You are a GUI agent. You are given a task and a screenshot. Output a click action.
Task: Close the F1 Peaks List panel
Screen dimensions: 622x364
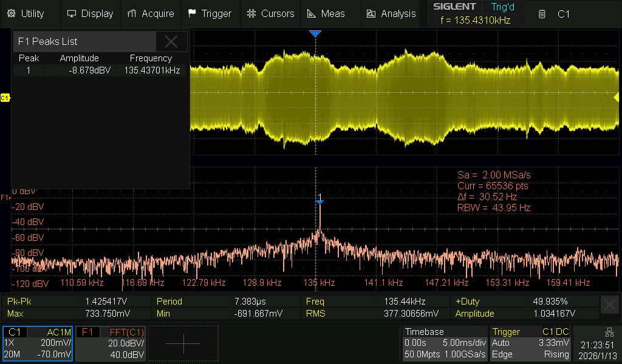[171, 42]
